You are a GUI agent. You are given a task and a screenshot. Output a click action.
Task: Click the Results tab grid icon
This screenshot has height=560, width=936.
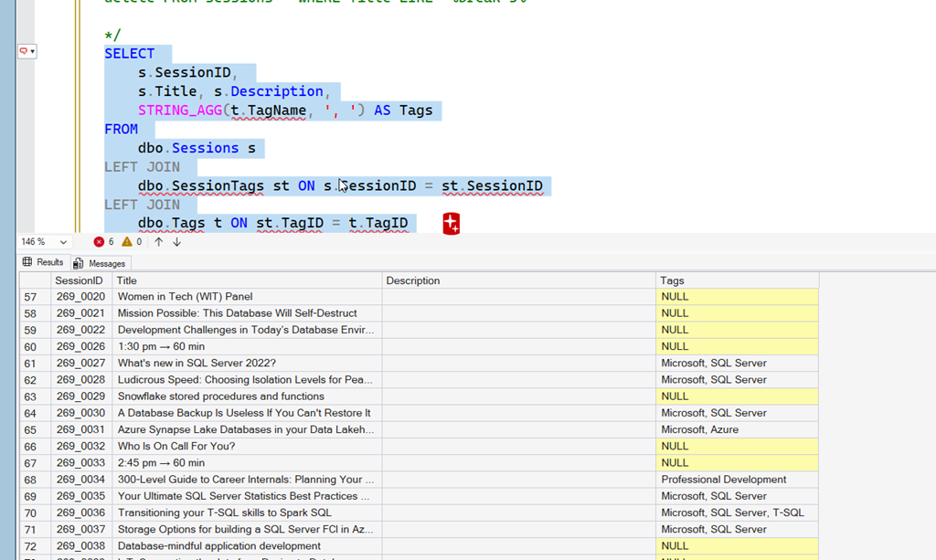(x=27, y=262)
